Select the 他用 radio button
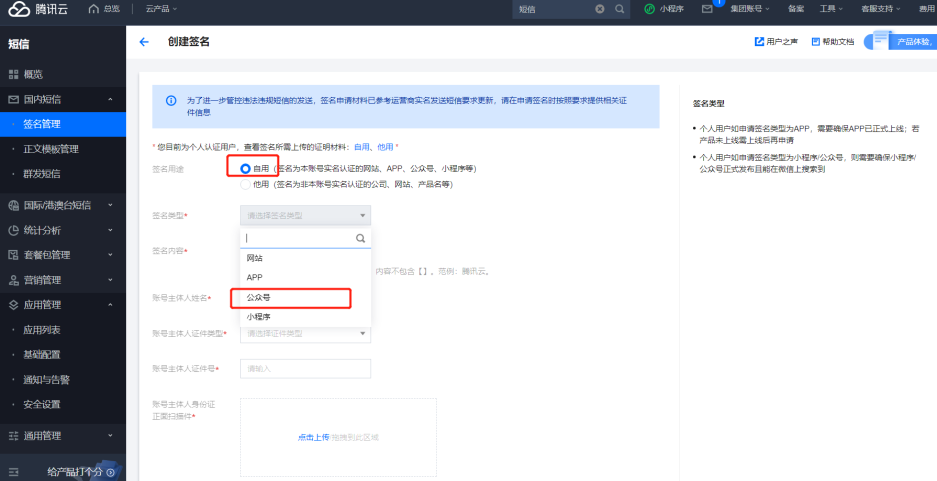 pos(245,185)
